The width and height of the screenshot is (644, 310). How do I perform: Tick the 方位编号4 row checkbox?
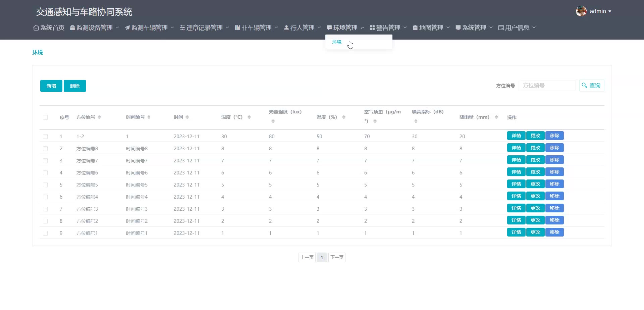tap(45, 197)
